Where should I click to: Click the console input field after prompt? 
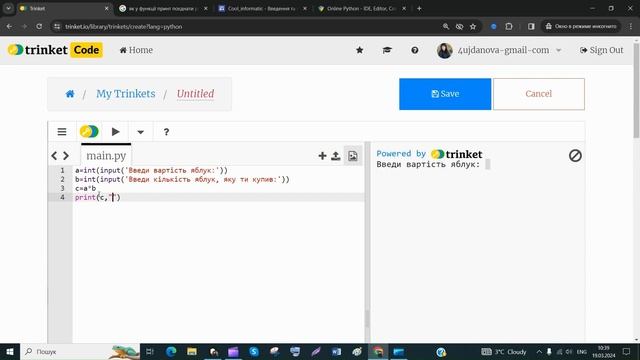(x=488, y=164)
